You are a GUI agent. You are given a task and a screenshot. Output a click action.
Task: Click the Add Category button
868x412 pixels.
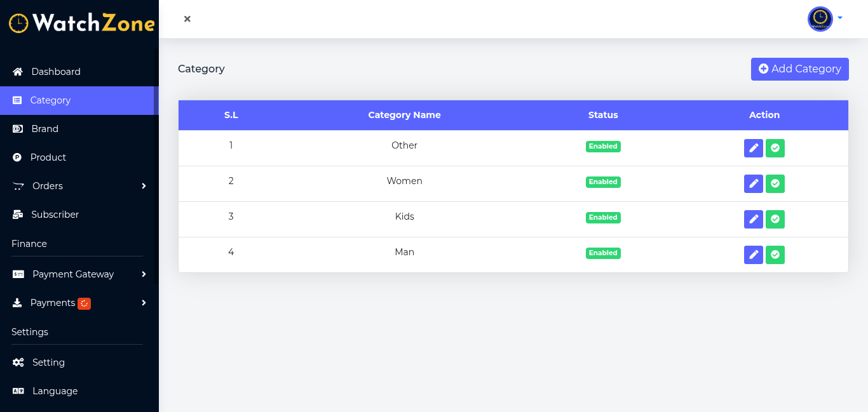tap(799, 69)
